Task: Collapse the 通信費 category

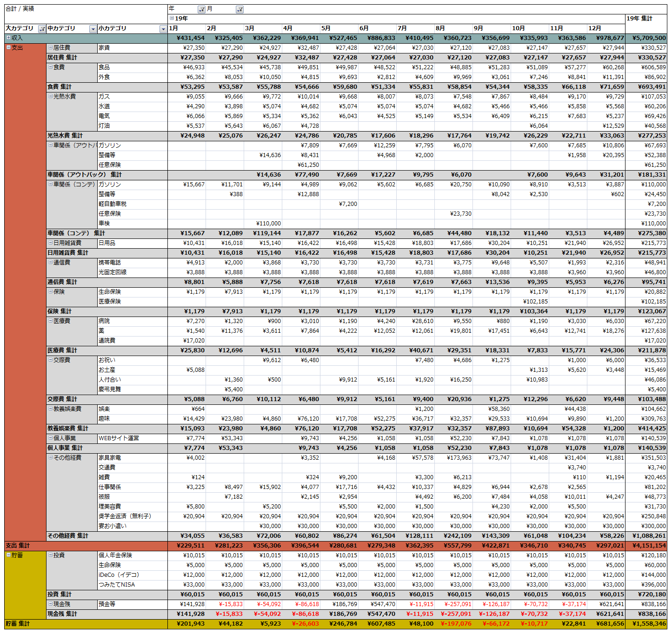Action: pyautogui.click(x=50, y=262)
